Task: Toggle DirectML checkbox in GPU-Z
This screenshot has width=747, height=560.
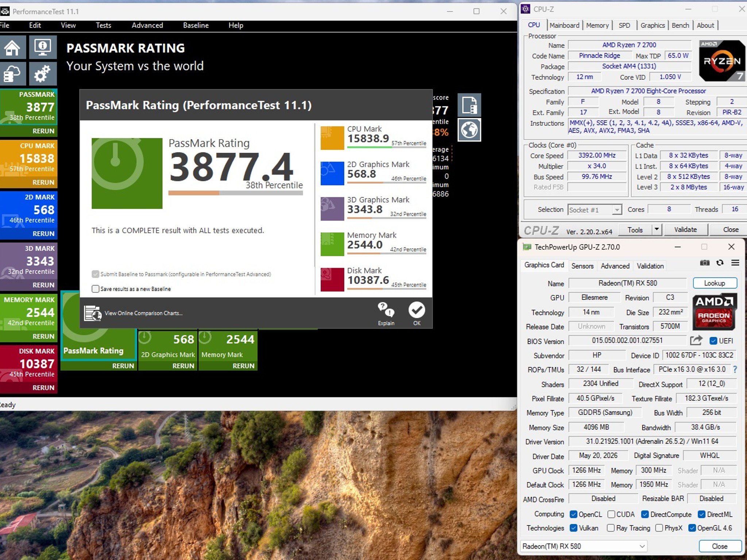Action: pyautogui.click(x=701, y=514)
